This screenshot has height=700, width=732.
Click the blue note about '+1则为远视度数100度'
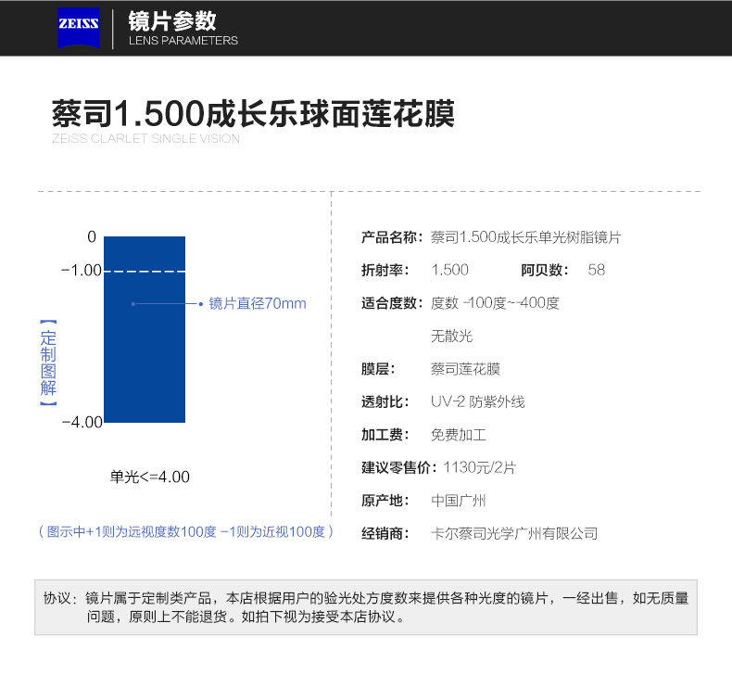(x=186, y=531)
